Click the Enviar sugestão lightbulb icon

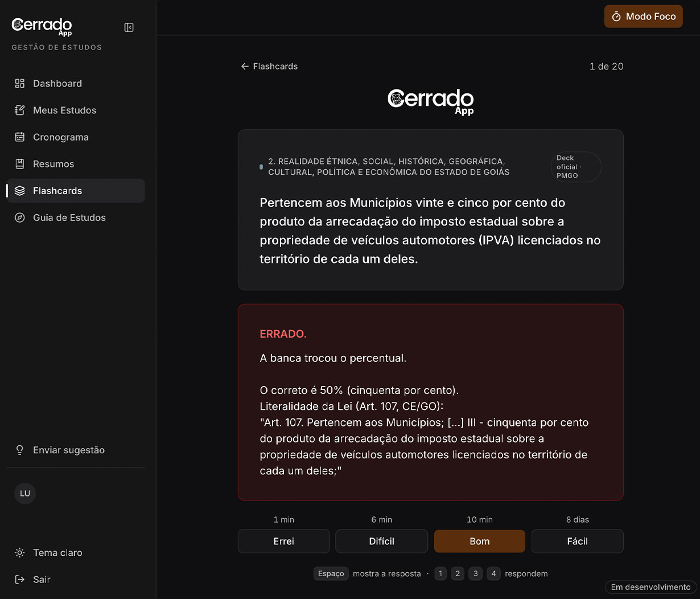20,450
